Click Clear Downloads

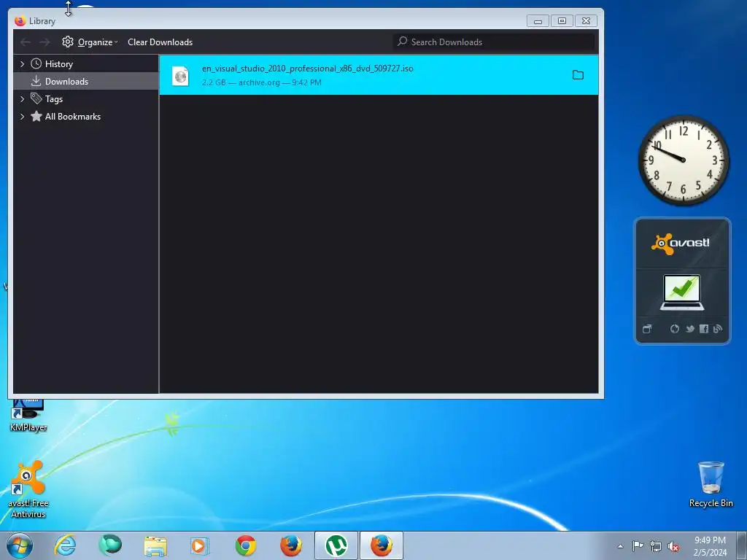(160, 42)
